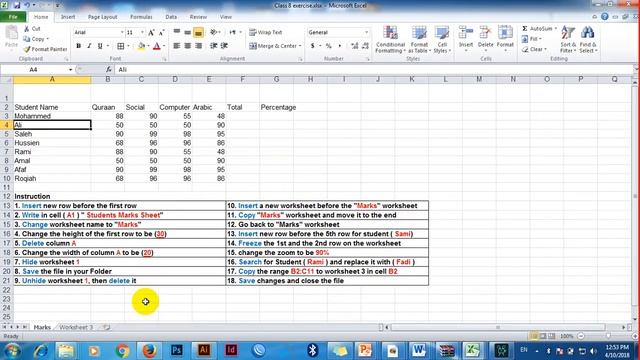Open Format as Table gallery
The image size is (640, 360).
pyautogui.click(x=419, y=39)
